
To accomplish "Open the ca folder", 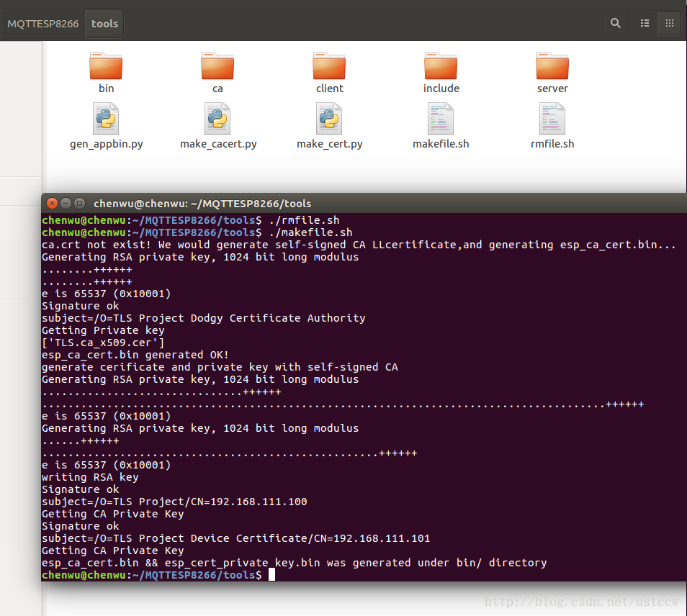I will tap(217, 73).
